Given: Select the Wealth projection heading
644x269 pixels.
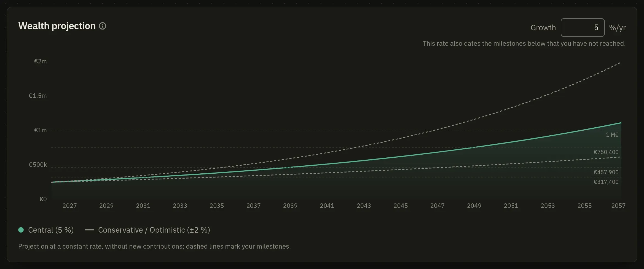Looking at the screenshot, I should click(57, 26).
